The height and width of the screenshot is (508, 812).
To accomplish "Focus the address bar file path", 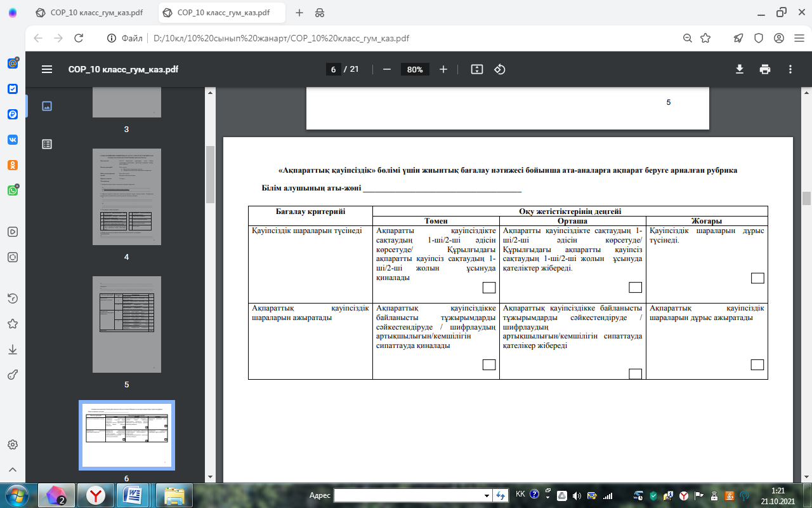I will [282, 38].
